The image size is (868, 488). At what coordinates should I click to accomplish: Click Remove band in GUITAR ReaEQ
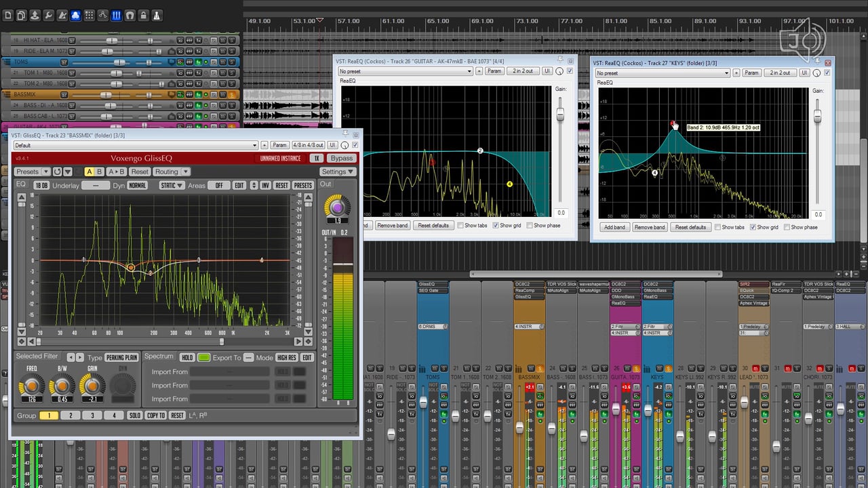[393, 225]
